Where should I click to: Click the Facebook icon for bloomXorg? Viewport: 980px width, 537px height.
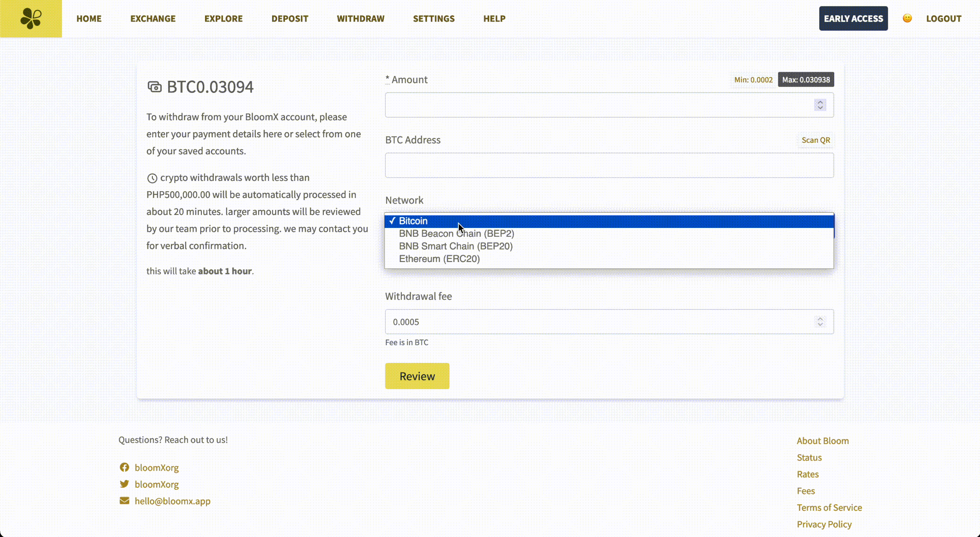(x=124, y=467)
